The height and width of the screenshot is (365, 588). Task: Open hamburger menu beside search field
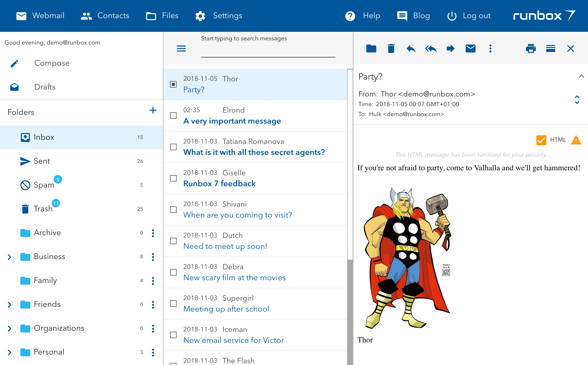[181, 48]
